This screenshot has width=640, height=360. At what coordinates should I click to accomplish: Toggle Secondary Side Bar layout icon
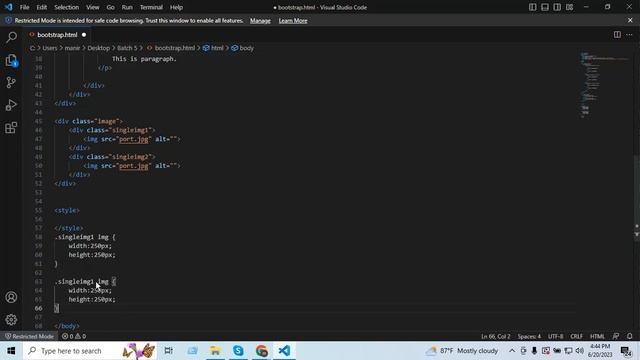tap(557, 7)
